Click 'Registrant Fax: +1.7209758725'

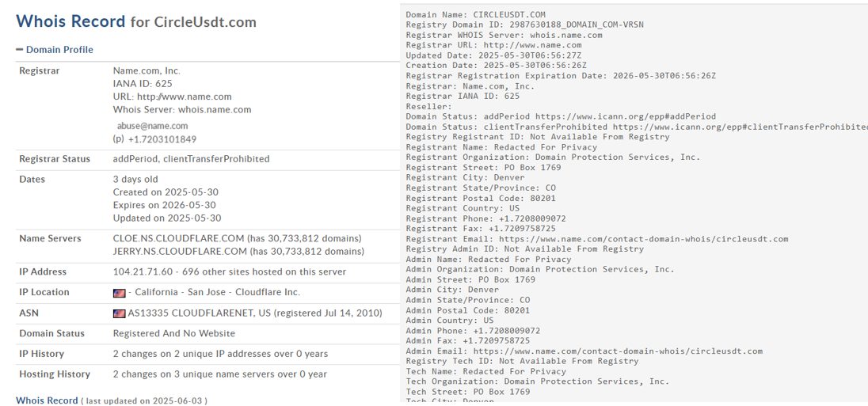tap(481, 229)
